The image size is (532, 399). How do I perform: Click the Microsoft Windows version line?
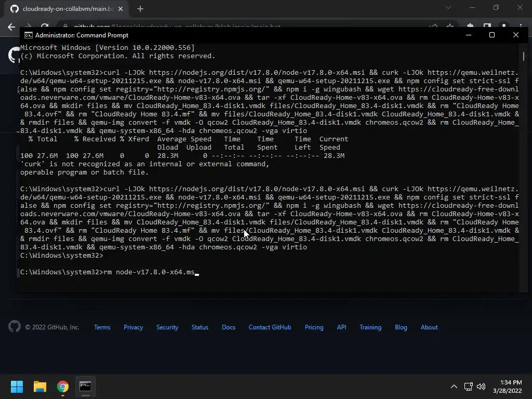[107, 48]
